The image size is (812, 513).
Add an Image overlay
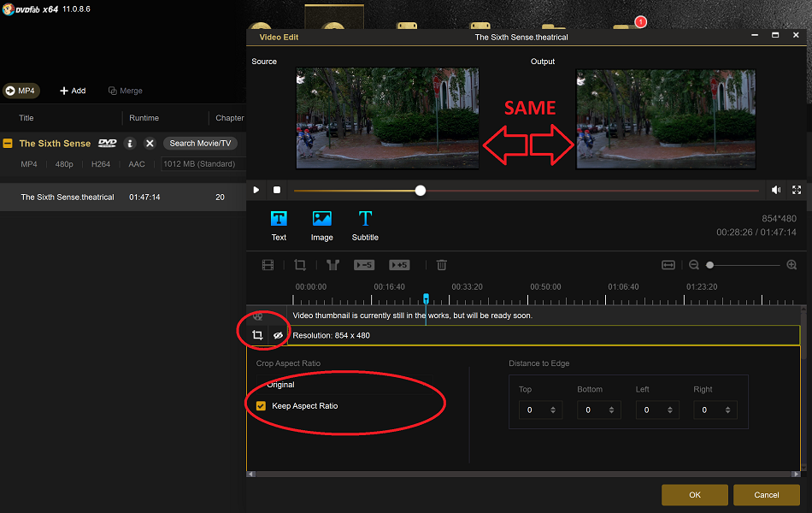click(x=321, y=226)
